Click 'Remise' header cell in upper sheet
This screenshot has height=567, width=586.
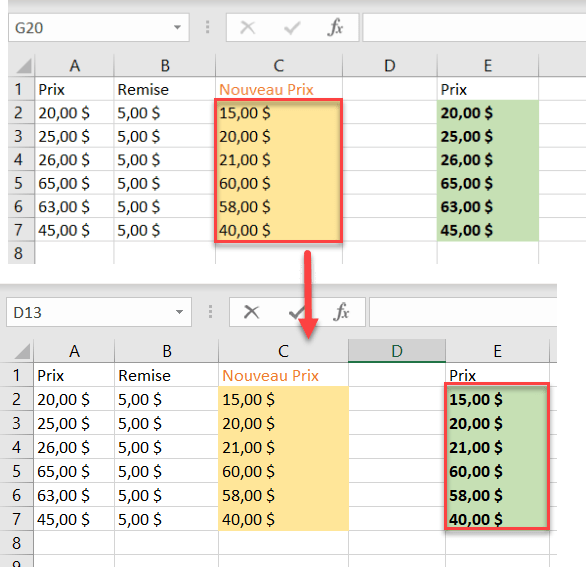pyautogui.click(x=164, y=89)
